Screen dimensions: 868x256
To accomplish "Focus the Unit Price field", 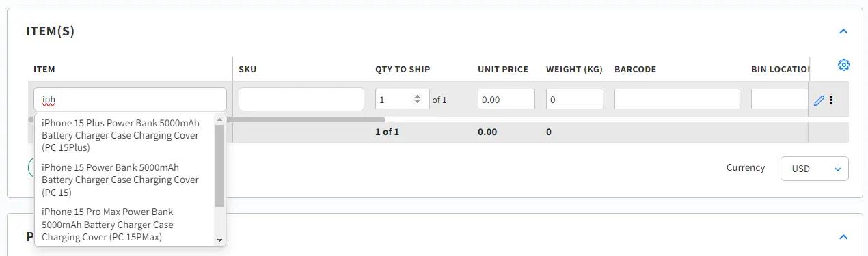I will coord(506,100).
